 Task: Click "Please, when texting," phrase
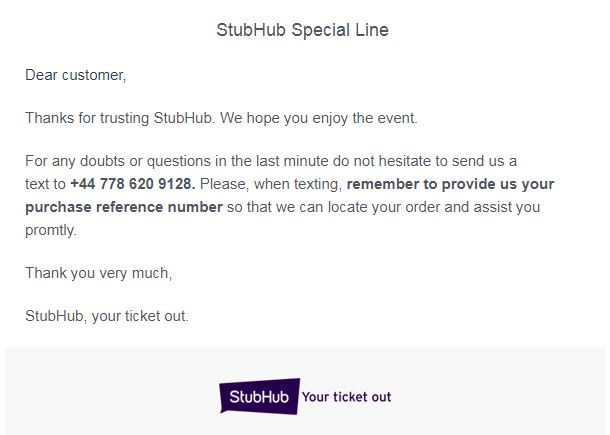tap(271, 184)
